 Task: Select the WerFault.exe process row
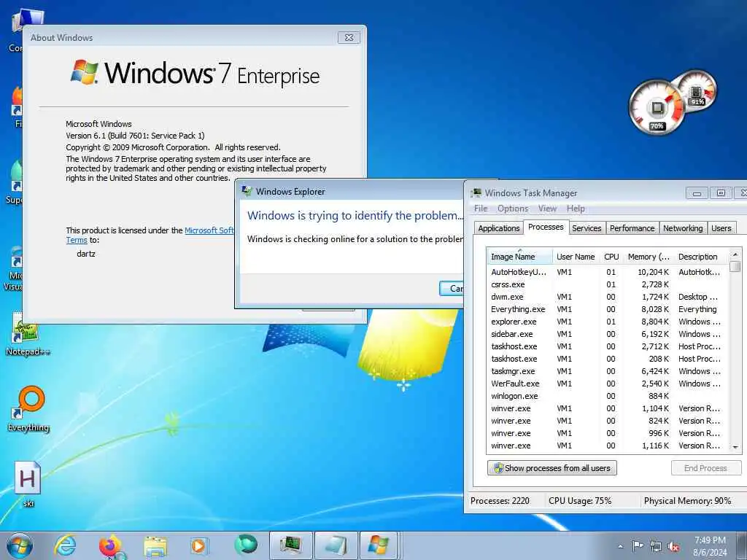point(608,384)
